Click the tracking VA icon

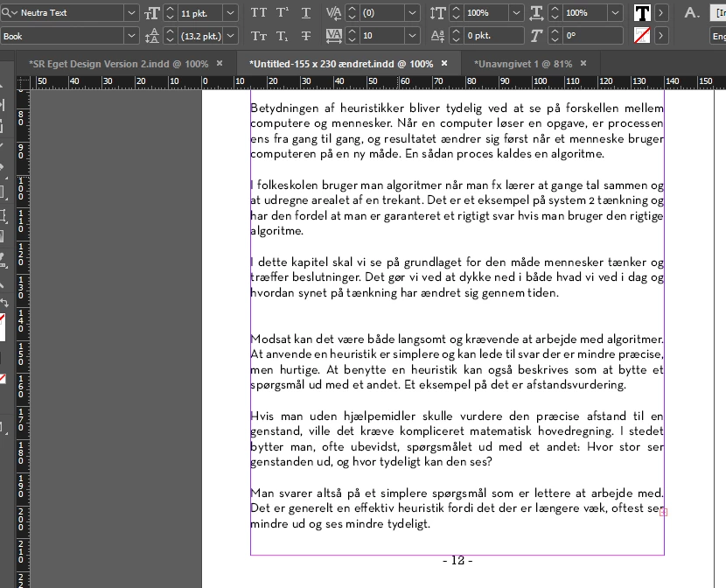tap(333, 36)
